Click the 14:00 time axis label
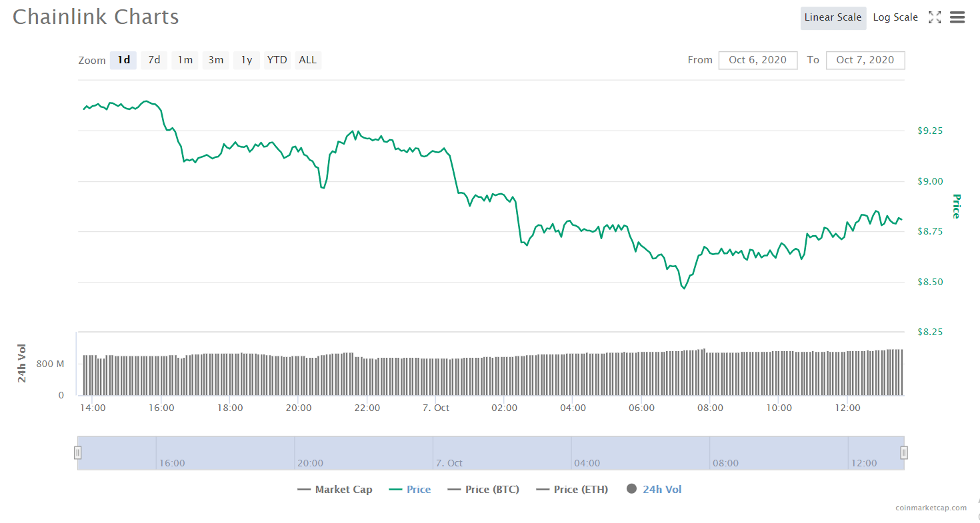This screenshot has width=980, height=523. coord(93,408)
